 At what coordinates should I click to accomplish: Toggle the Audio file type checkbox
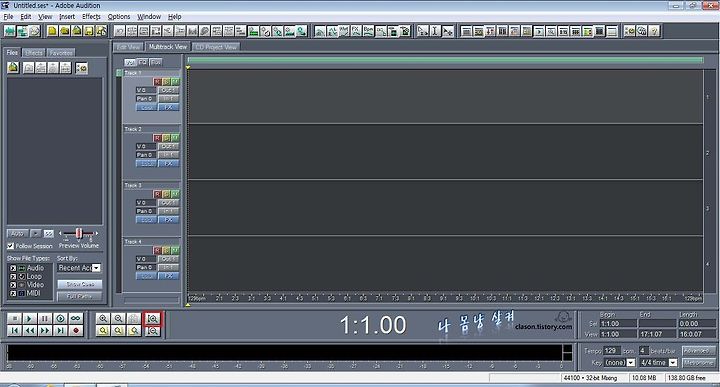(x=13, y=268)
